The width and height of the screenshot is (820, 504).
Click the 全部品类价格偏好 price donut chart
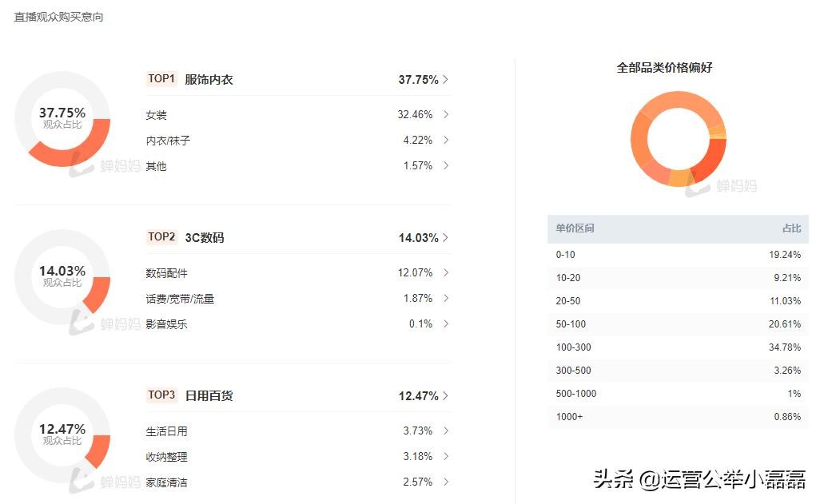click(678, 139)
